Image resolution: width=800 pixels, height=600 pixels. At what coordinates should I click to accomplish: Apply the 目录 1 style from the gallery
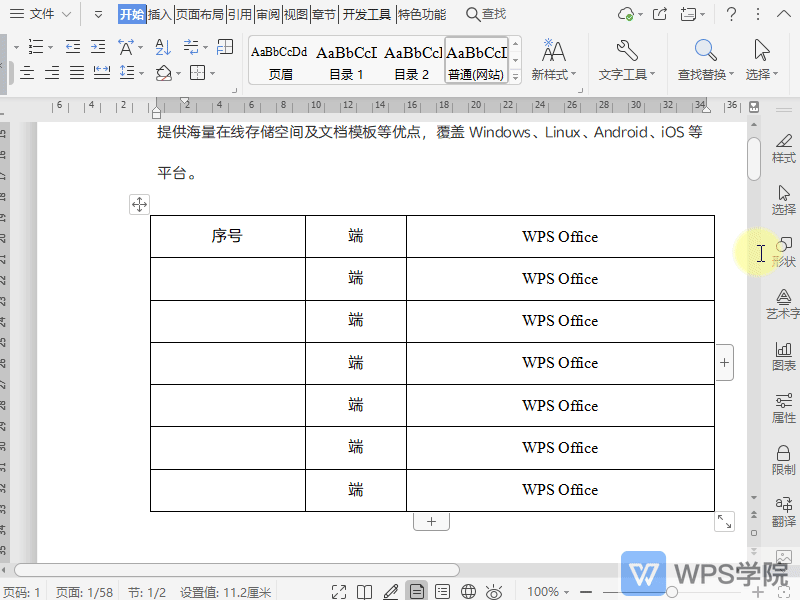coord(345,60)
